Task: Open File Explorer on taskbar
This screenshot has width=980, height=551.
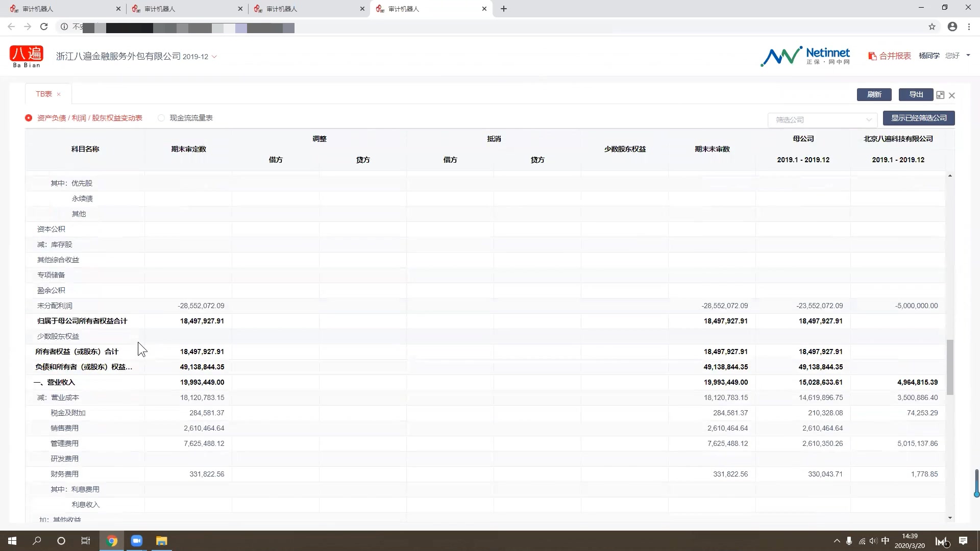Action: (161, 541)
